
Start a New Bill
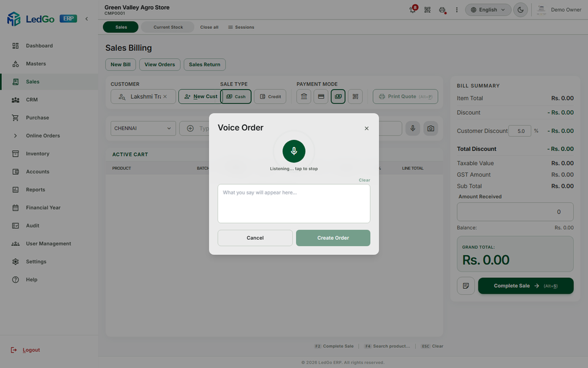point(121,64)
